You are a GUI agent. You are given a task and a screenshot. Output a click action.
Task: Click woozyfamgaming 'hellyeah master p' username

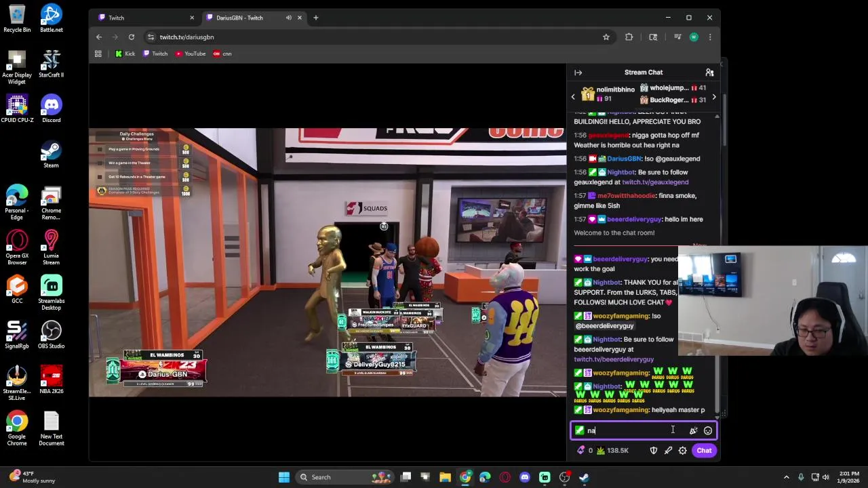620,410
